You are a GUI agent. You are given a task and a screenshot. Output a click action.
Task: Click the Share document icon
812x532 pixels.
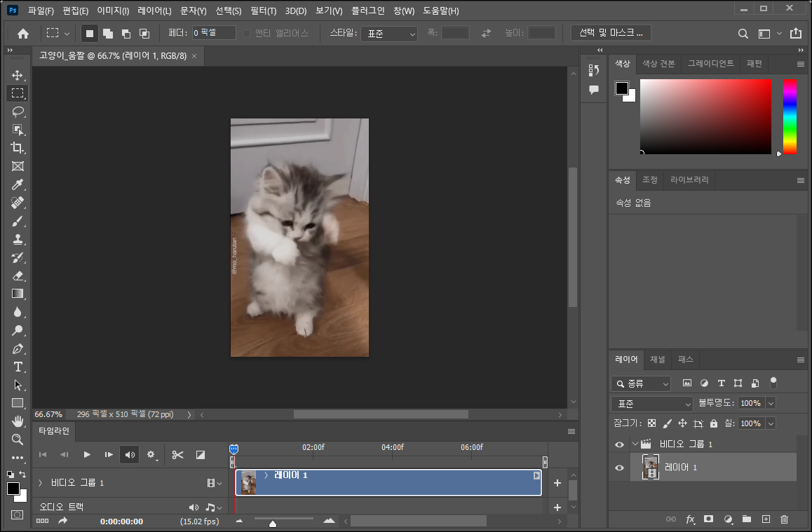tap(796, 33)
